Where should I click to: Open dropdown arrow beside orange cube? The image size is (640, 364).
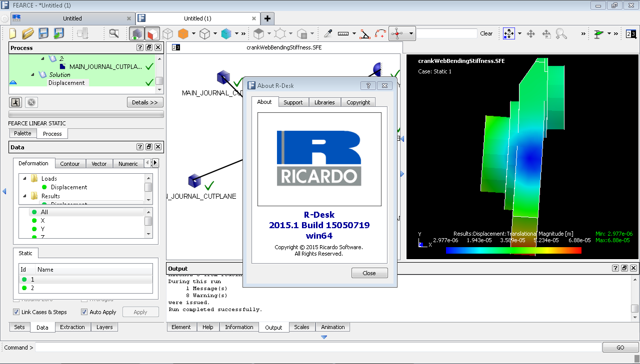pos(193,33)
